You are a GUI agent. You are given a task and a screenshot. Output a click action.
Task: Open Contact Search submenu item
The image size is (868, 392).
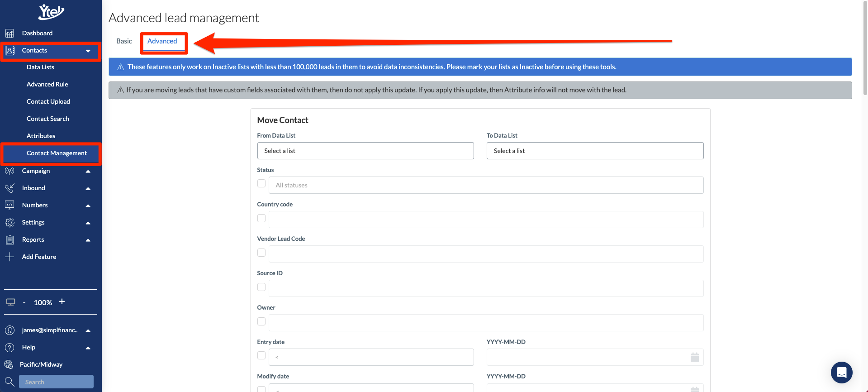(47, 119)
